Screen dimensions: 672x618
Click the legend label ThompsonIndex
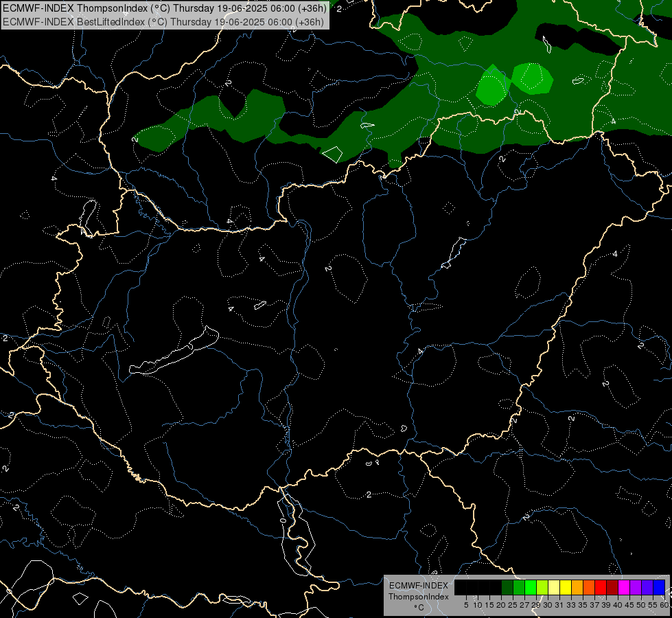[x=419, y=597]
